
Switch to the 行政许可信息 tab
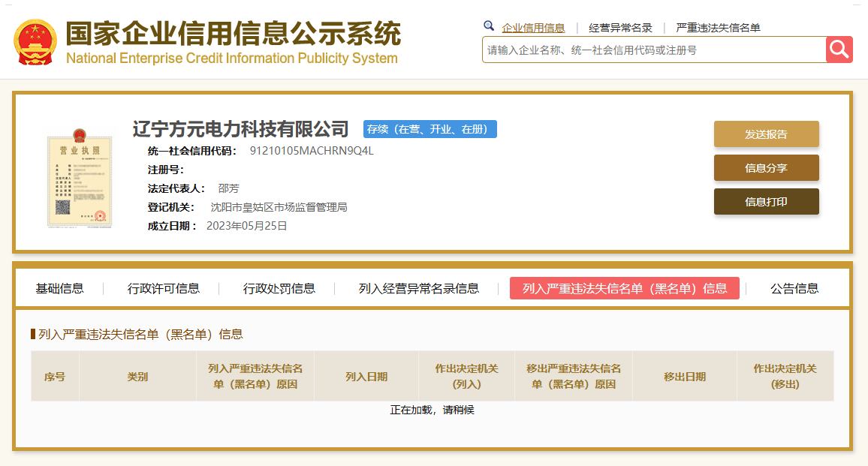[x=163, y=288]
